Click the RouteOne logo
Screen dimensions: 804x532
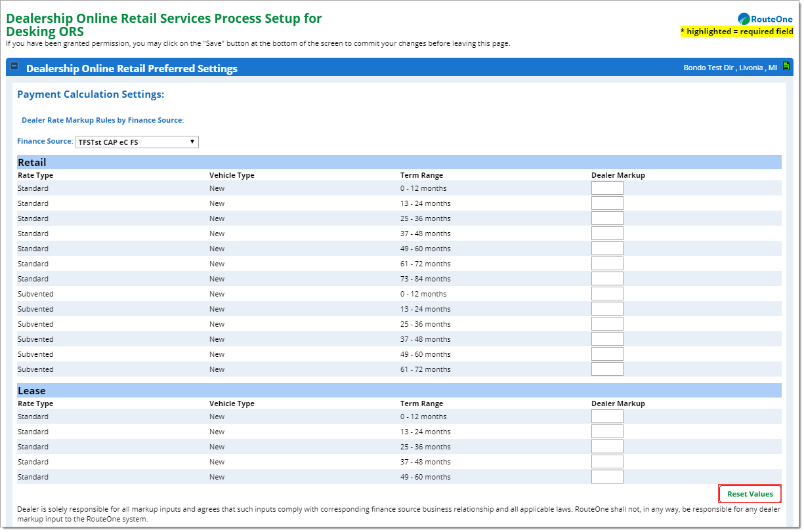[765, 19]
